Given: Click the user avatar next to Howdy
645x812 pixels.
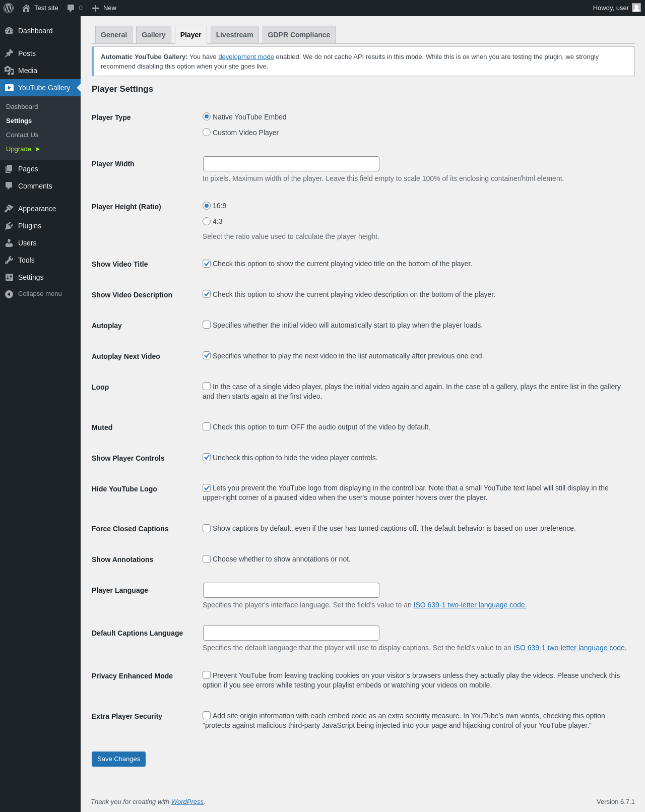Looking at the screenshot, I should (x=636, y=8).
